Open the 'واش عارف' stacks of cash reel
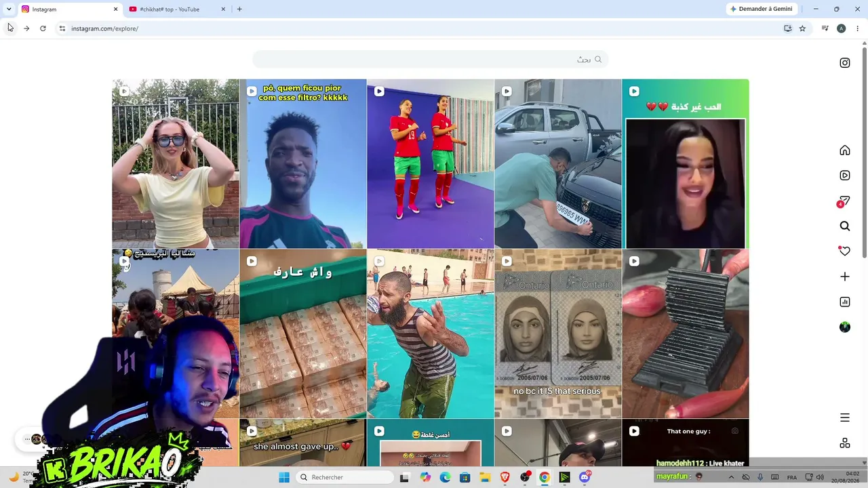Screen dimensions: 868x488 click(303, 333)
